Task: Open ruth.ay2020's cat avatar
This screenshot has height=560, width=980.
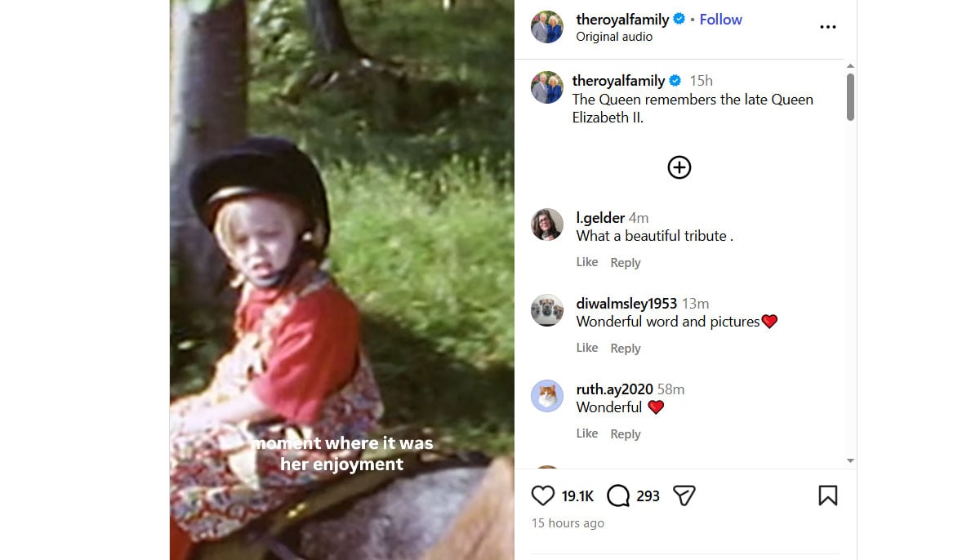Action: [x=547, y=396]
